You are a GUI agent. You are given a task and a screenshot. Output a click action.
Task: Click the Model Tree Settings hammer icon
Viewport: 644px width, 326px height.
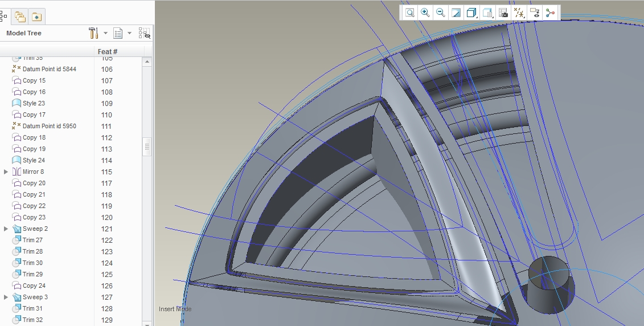point(93,33)
